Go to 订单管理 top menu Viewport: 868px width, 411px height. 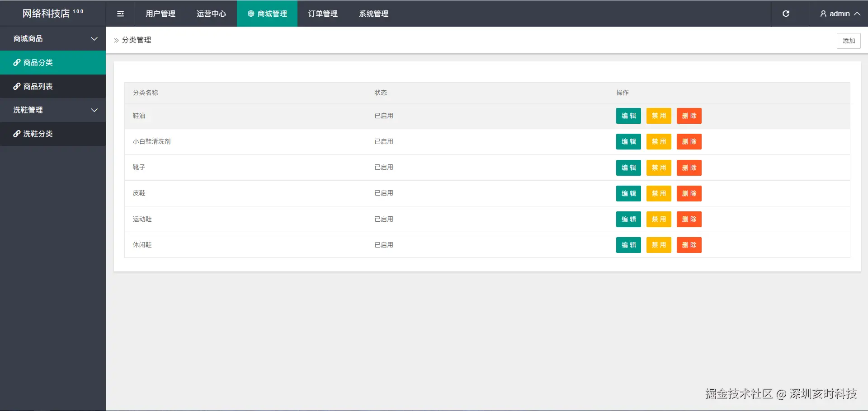tap(323, 14)
